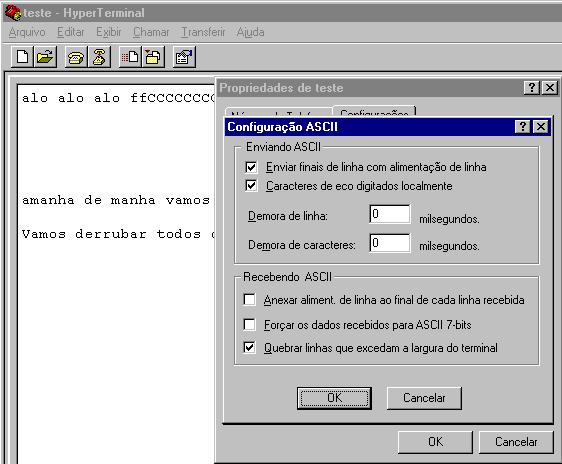
Task: Uncheck Caracteres de eco digitados localmente
Action: (x=251, y=186)
